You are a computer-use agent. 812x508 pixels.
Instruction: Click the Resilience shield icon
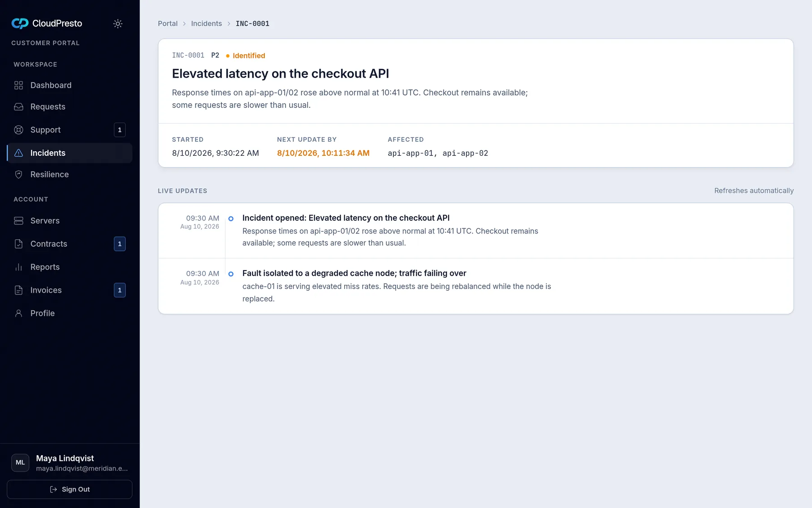coord(18,174)
